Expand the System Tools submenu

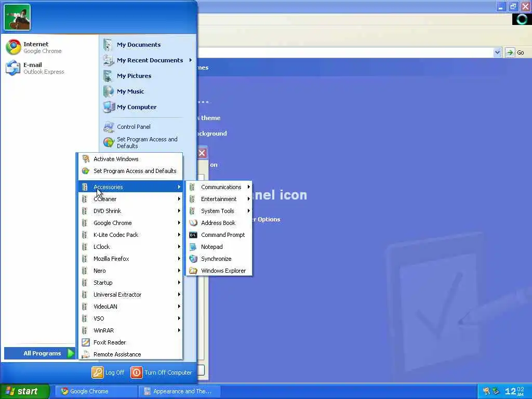[219, 211]
